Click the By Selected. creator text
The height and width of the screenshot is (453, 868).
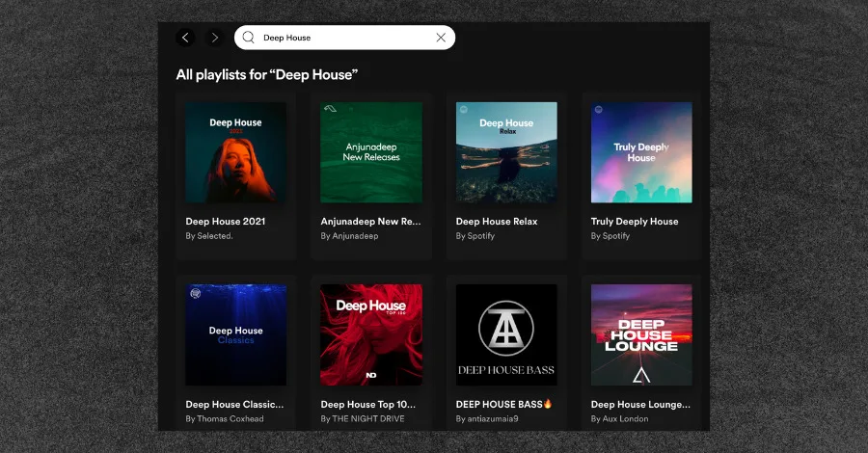(209, 235)
